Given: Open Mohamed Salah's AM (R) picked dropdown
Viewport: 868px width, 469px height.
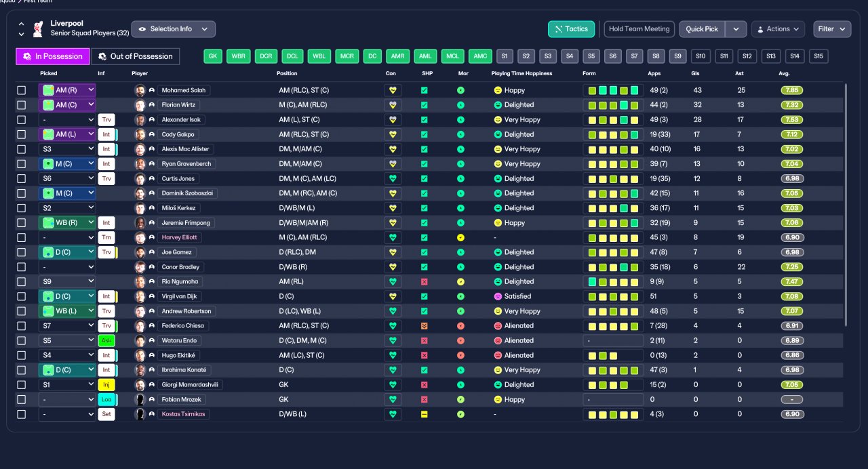Looking at the screenshot, I should pyautogui.click(x=67, y=90).
